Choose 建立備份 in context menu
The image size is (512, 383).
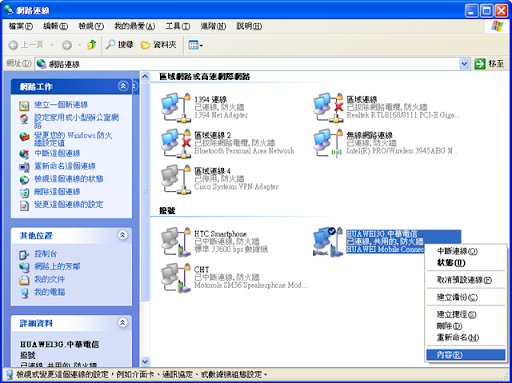coord(466,297)
